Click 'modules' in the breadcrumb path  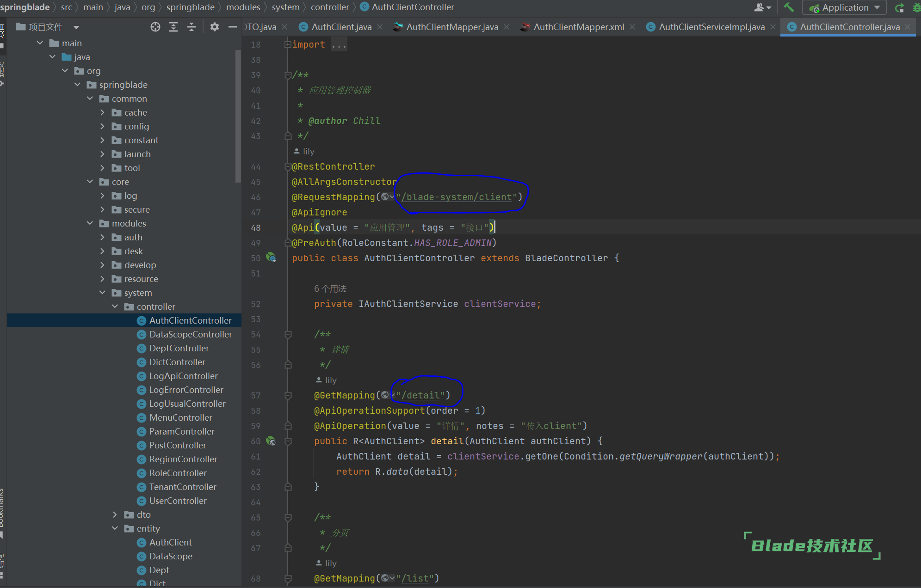pyautogui.click(x=243, y=7)
